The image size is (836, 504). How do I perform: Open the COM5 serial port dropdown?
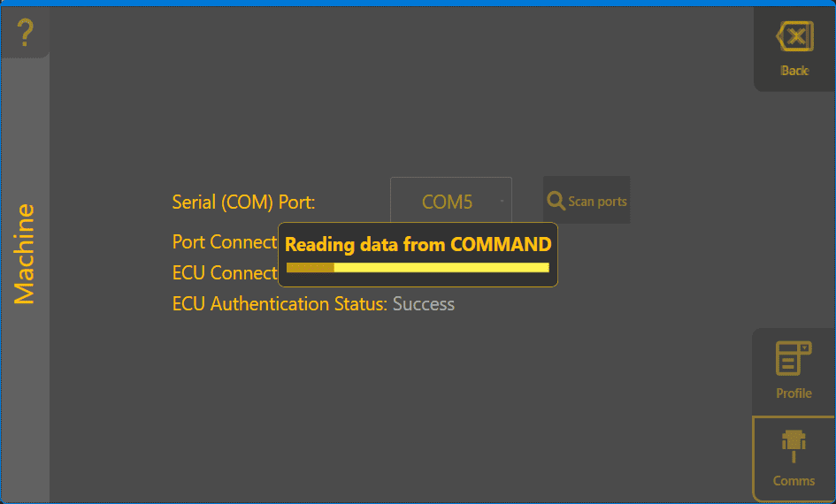447,202
